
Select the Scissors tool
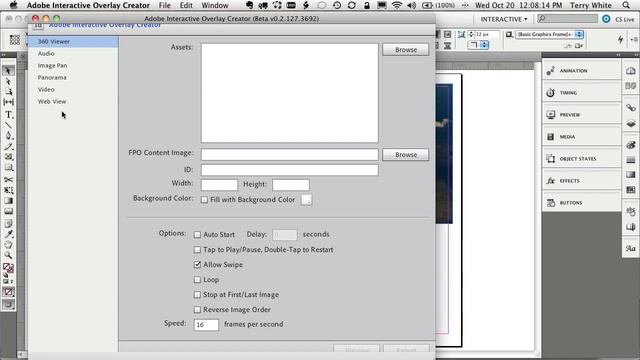coord(8,180)
